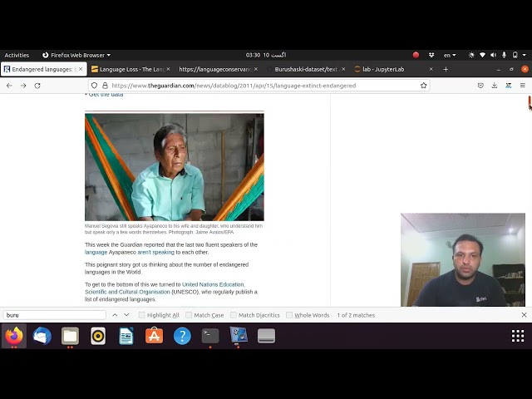Open Rhythmbox from the dock
This screenshot has height=399, width=532.
coord(98,336)
